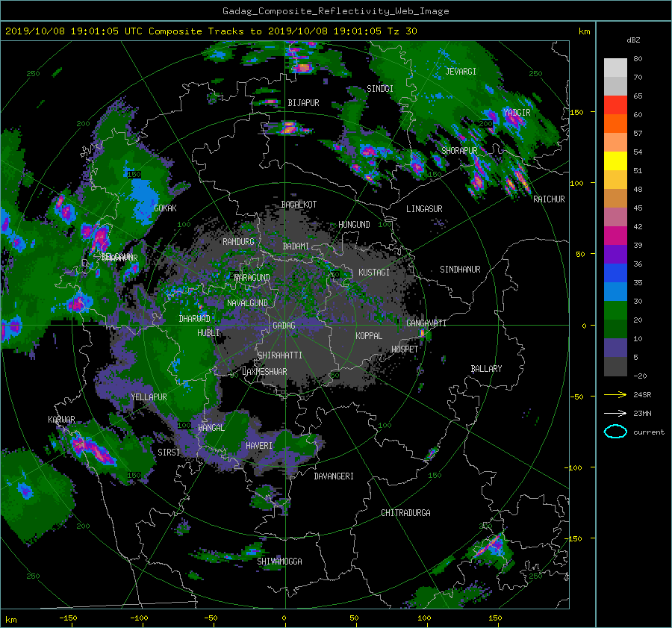
Task: Click the yellow 24SR track arrow in legend
Action: (x=615, y=394)
